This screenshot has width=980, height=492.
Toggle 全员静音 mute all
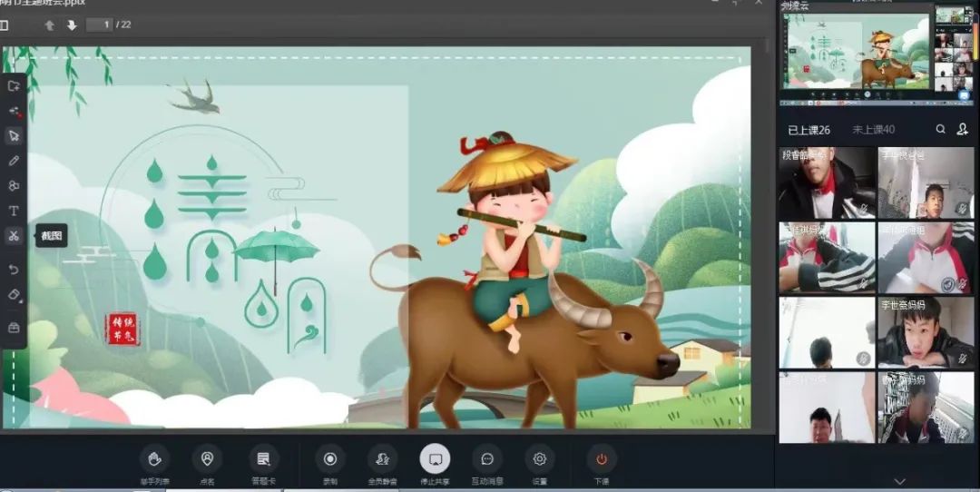click(x=382, y=459)
